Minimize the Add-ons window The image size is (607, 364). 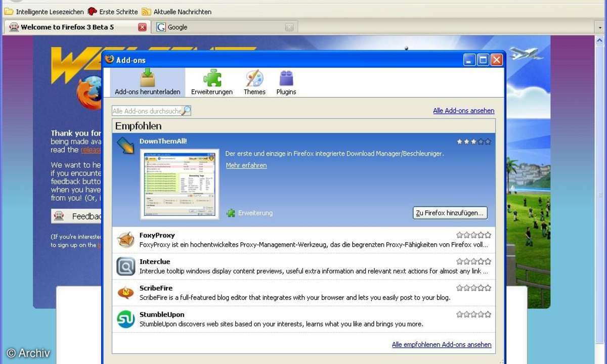[469, 60]
